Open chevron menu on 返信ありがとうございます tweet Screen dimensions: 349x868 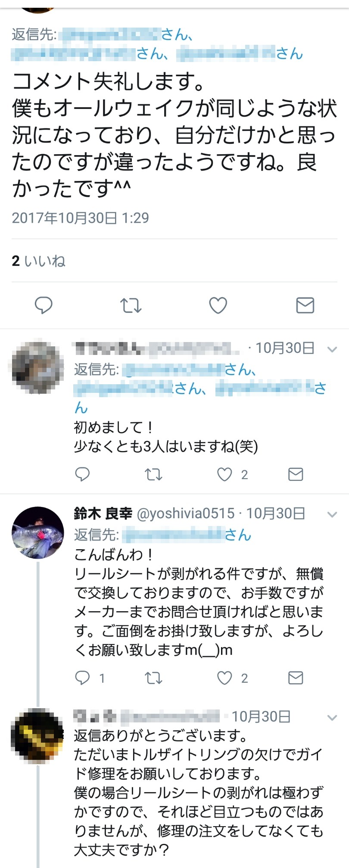point(332,718)
